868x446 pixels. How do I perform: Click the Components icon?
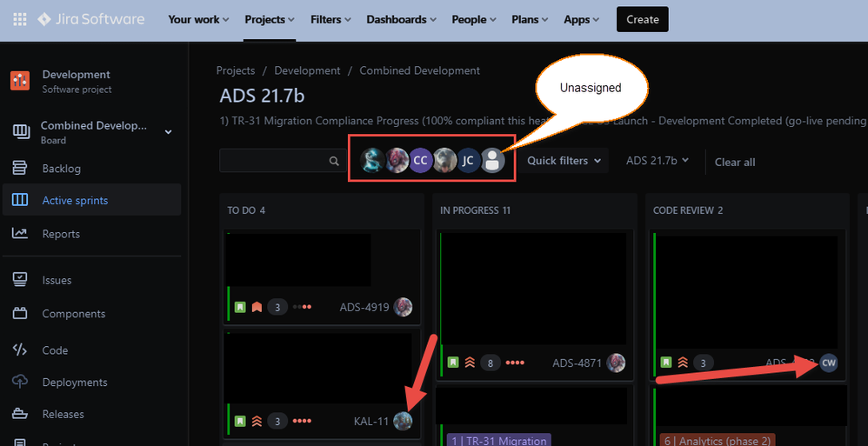pos(19,314)
